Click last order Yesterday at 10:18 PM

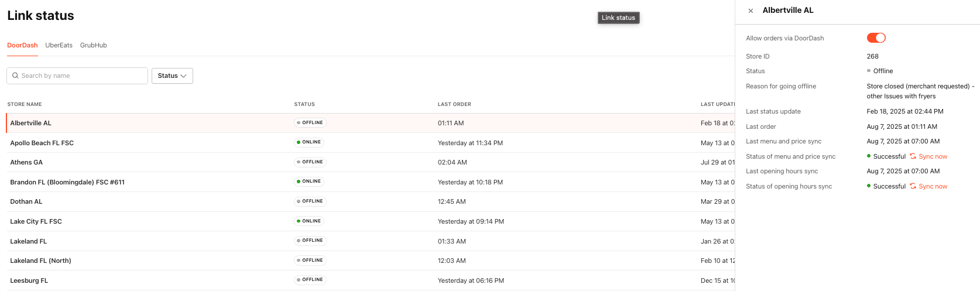coord(470,182)
